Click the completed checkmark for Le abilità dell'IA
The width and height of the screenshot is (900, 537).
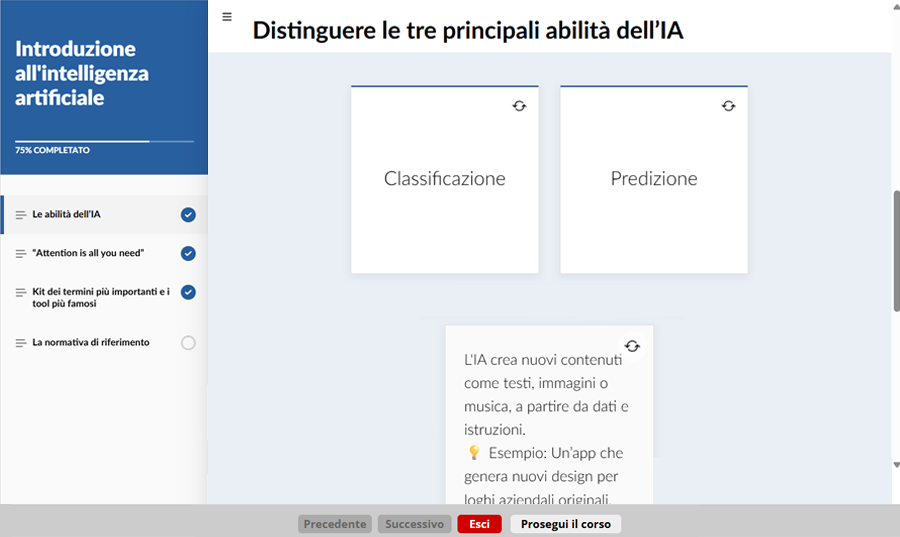(x=188, y=215)
